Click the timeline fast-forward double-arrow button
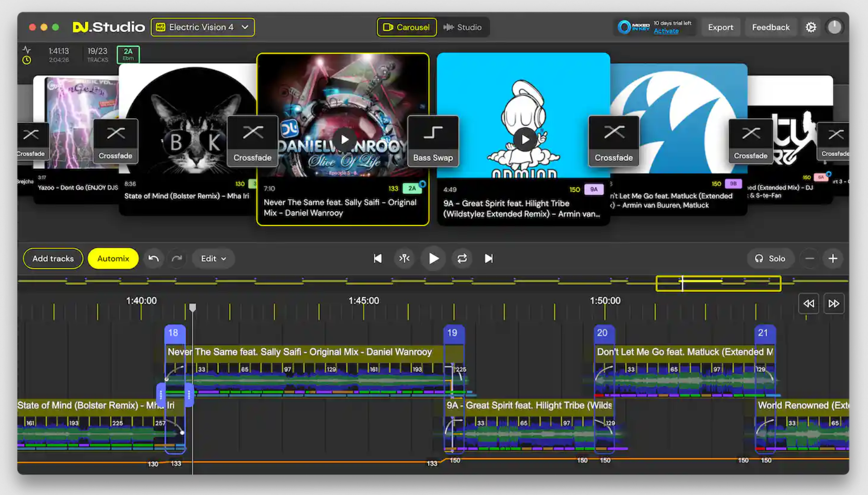 pyautogui.click(x=834, y=304)
